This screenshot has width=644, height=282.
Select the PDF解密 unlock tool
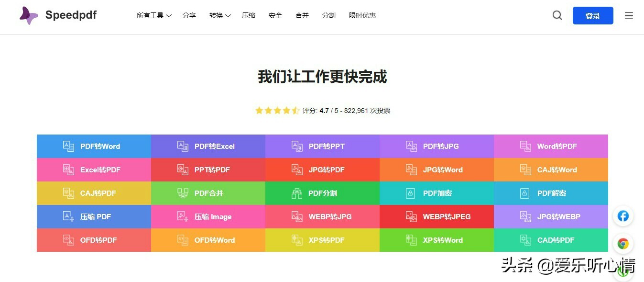[x=551, y=193]
